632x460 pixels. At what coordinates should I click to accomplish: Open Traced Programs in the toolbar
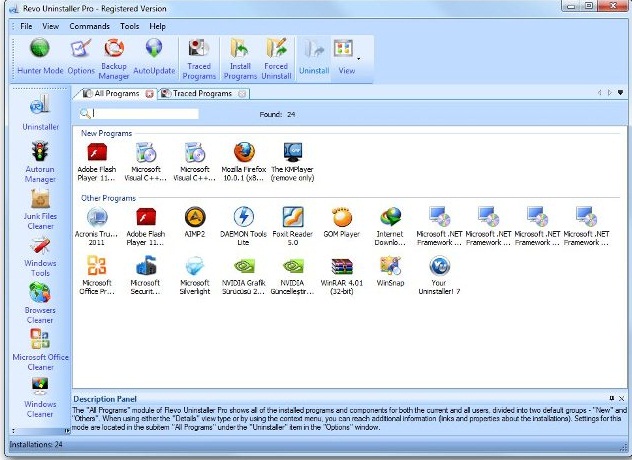199,59
